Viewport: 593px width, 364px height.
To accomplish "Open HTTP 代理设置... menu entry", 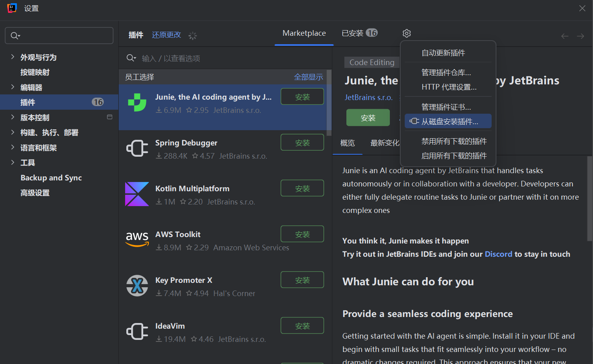I will point(448,87).
